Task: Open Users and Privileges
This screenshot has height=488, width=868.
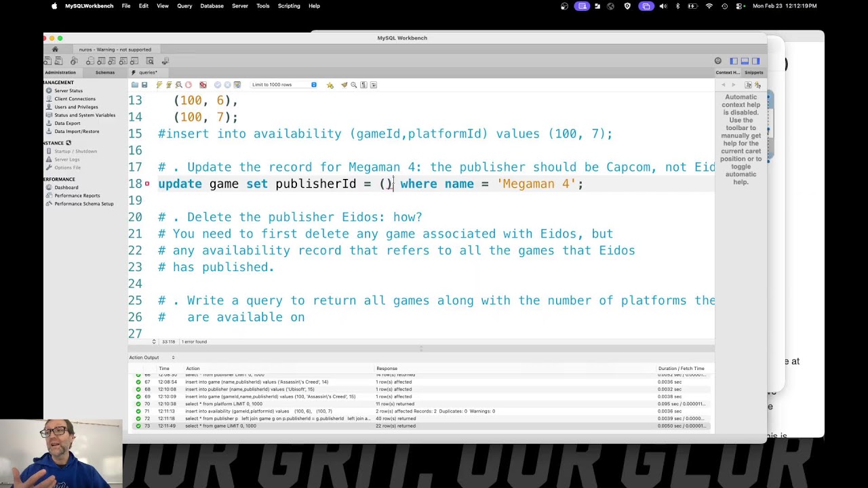Action: tap(76, 107)
